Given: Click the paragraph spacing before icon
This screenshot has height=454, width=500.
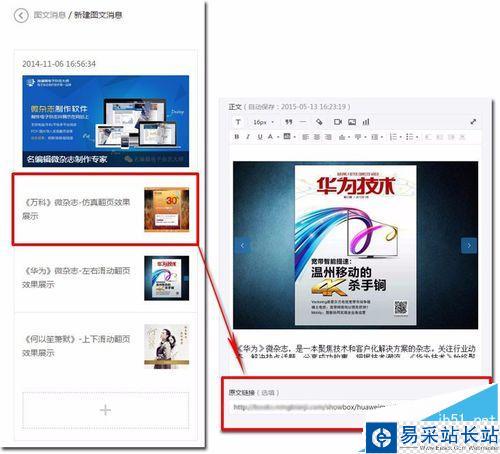Looking at the screenshot, I should click(342, 137).
